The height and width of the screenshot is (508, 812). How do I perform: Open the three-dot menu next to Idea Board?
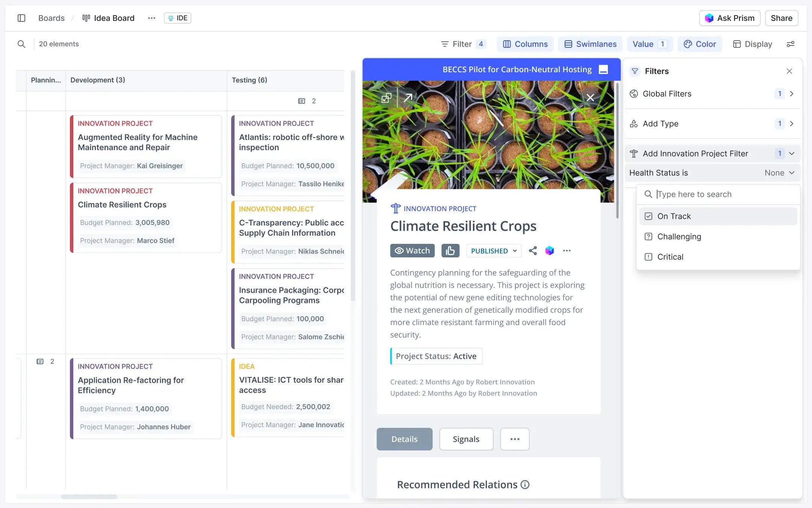(x=151, y=18)
